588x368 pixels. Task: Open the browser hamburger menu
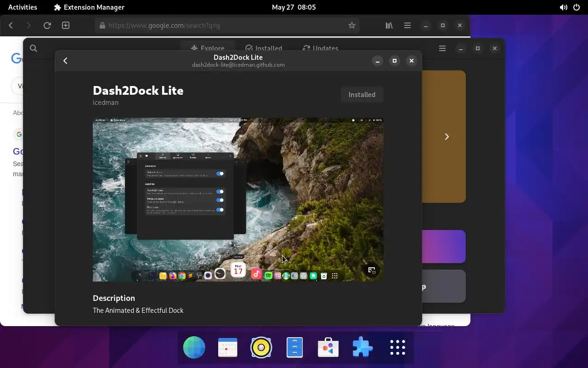407,25
